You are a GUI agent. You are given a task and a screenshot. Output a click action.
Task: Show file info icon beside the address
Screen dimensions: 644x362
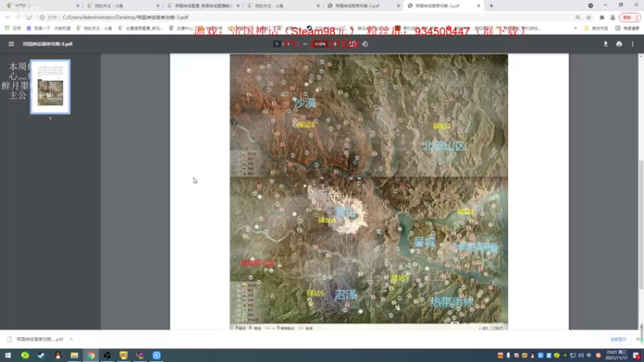point(42,17)
